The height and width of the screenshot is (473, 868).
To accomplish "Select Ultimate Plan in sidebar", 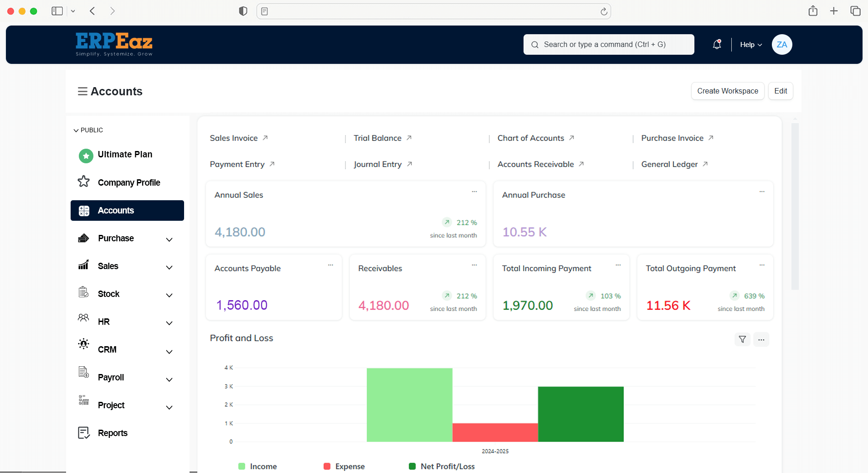I will point(125,155).
